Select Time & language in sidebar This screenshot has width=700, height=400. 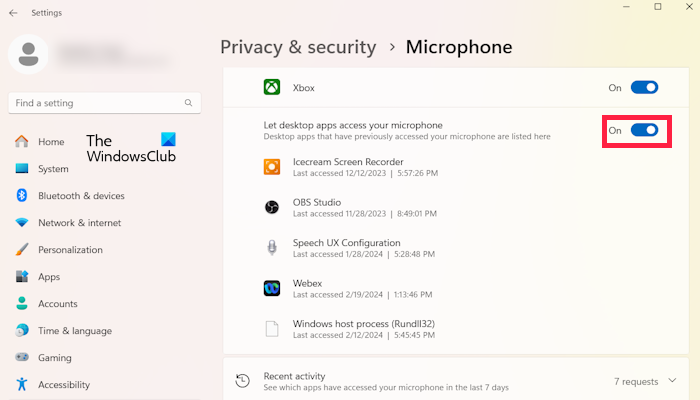pyautogui.click(x=75, y=331)
